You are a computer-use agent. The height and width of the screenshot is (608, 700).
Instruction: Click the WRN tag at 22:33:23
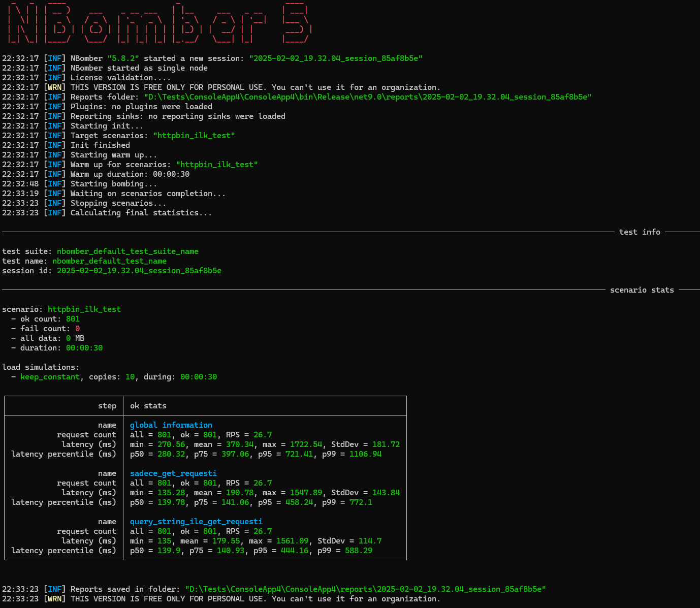point(54,599)
